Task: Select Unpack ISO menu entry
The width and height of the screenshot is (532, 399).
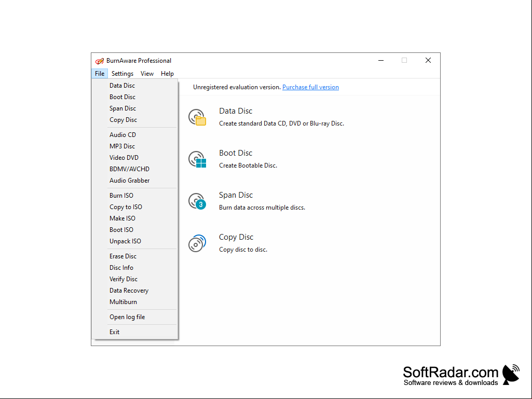Action: click(x=135, y=241)
